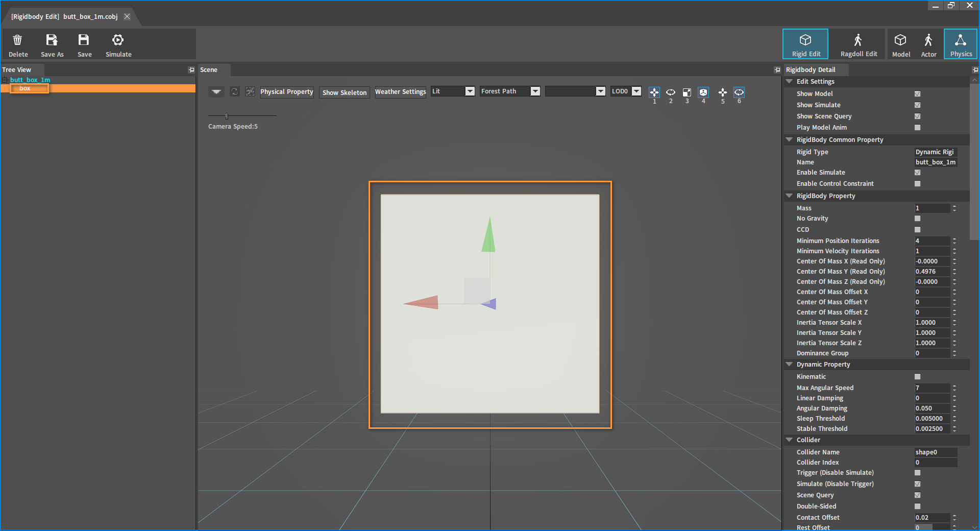This screenshot has height=531, width=980.
Task: Close the butt_box_1m.cobj tab
Action: click(127, 17)
